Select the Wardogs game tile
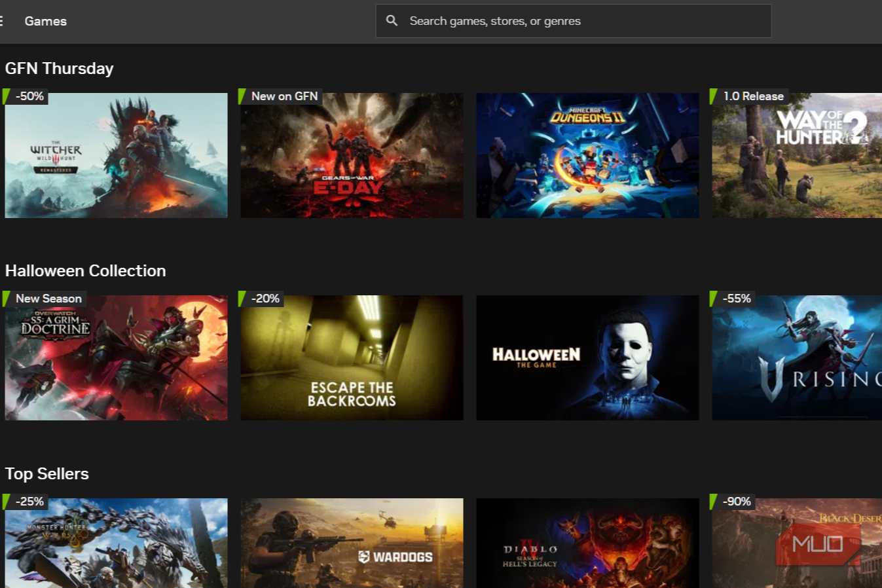882x588 pixels. [x=352, y=543]
